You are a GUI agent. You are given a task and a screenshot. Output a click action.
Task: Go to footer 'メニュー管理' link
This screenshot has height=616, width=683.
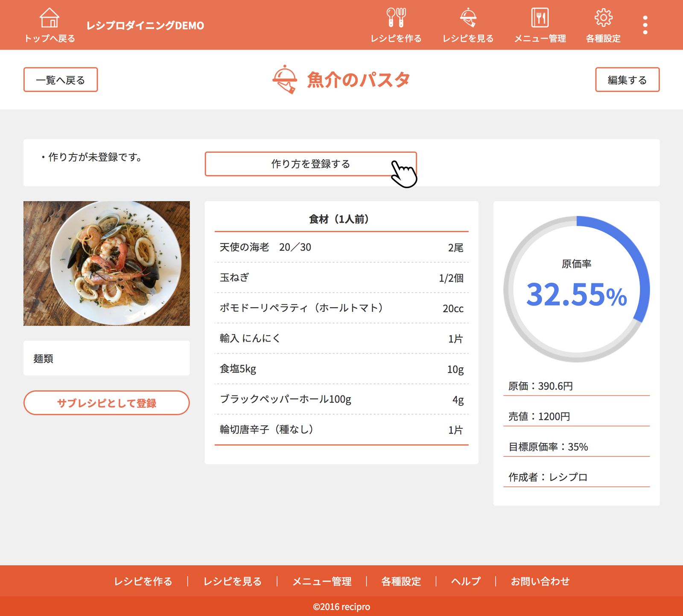322,581
